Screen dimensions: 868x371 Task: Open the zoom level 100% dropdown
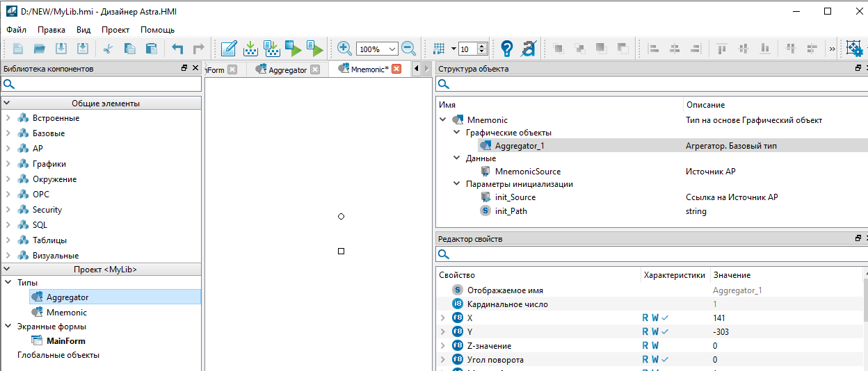coord(392,49)
